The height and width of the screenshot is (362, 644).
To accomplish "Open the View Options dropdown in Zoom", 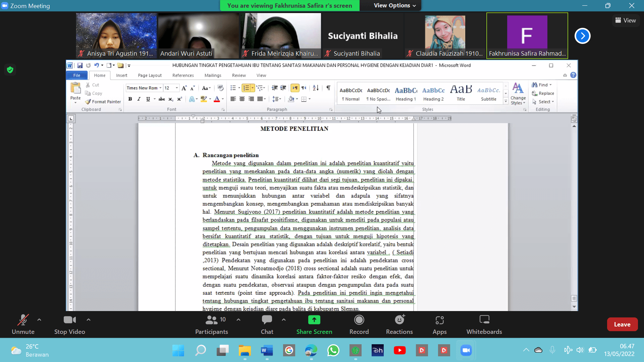I will [395, 5].
